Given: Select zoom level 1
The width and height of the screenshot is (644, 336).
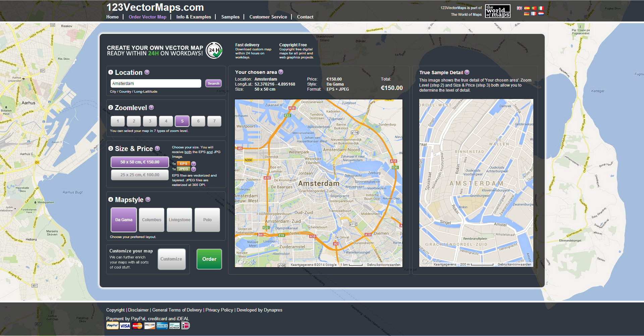Looking at the screenshot, I should click(x=118, y=121).
